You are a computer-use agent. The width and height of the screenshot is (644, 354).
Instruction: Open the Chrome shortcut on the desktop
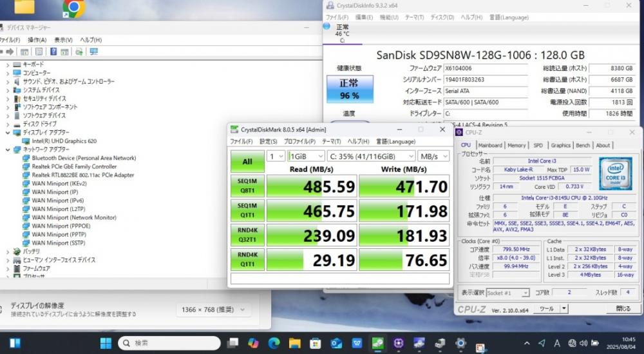click(x=74, y=8)
